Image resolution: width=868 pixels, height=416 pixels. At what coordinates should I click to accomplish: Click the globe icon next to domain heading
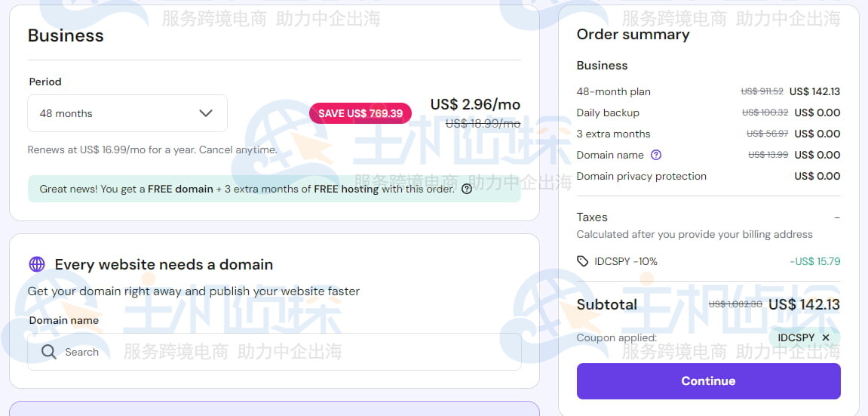(37, 264)
